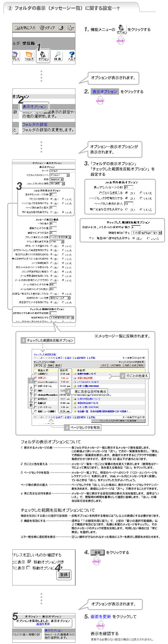
Task: Click envelope icon on 12:37 pm サポート row
Action: tap(75, 386)
